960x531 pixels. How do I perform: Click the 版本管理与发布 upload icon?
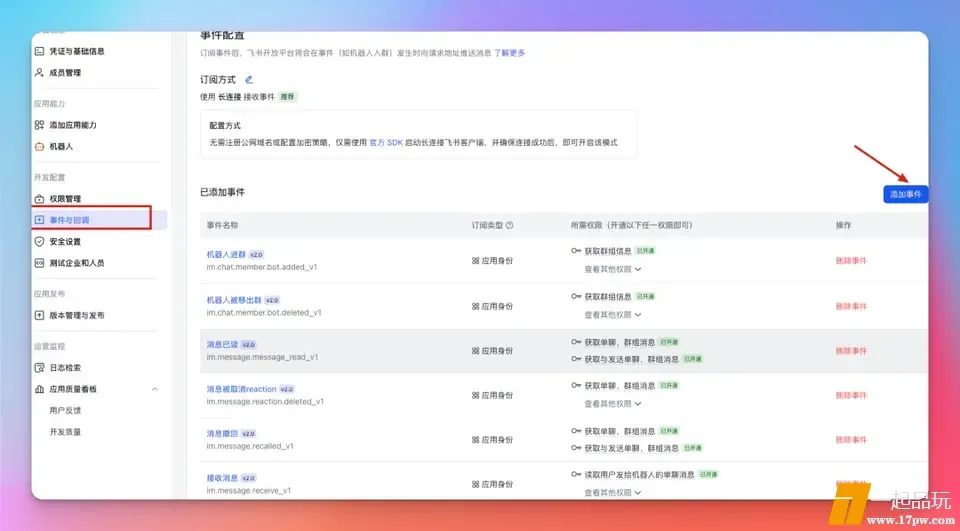(39, 315)
